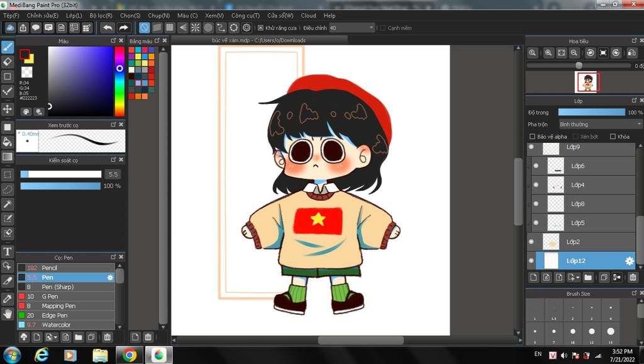Click the transparent color swatch
The width and height of the screenshot is (644, 364).
tap(26, 72)
